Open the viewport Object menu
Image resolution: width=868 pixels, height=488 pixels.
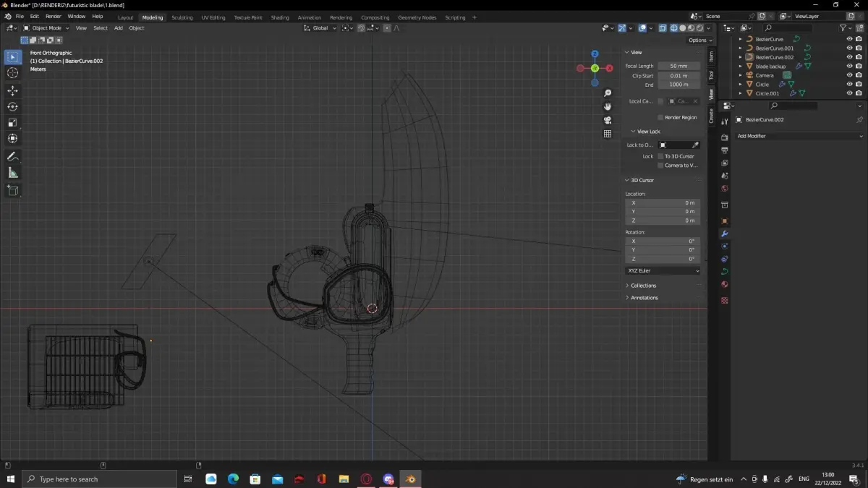pos(137,28)
